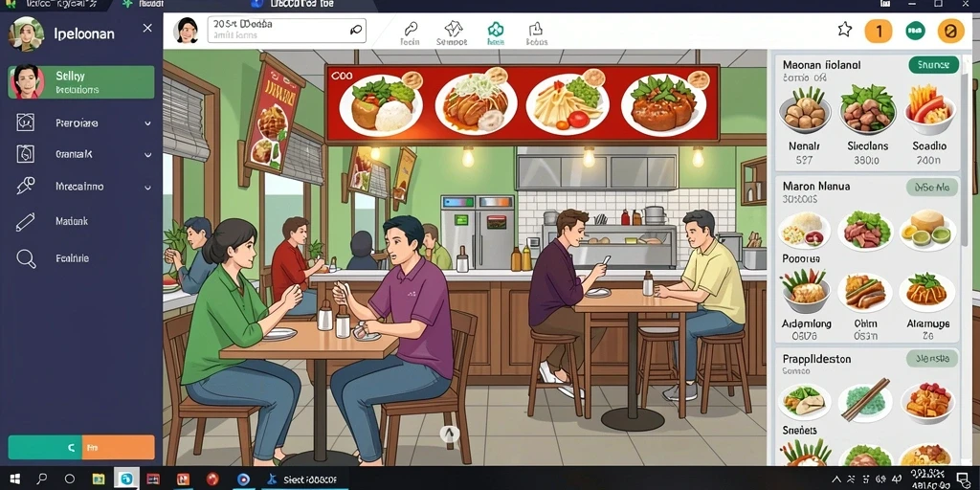Open Cortana circle on the taskbar
Viewport: 980px width, 490px height.
click(x=70, y=479)
